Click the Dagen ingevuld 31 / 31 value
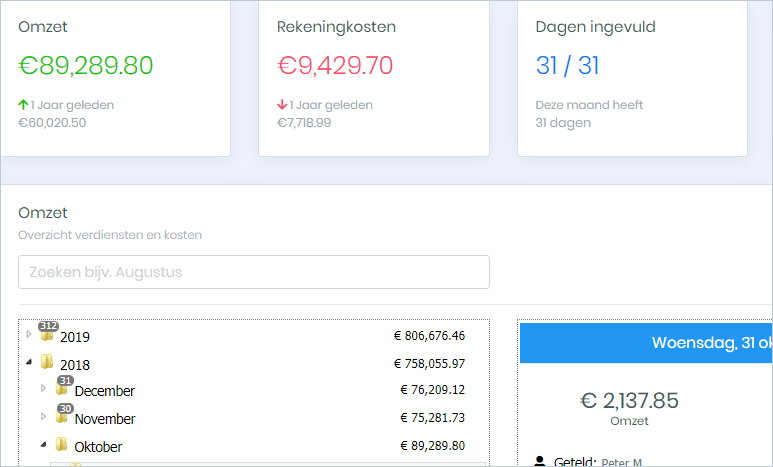 point(567,66)
